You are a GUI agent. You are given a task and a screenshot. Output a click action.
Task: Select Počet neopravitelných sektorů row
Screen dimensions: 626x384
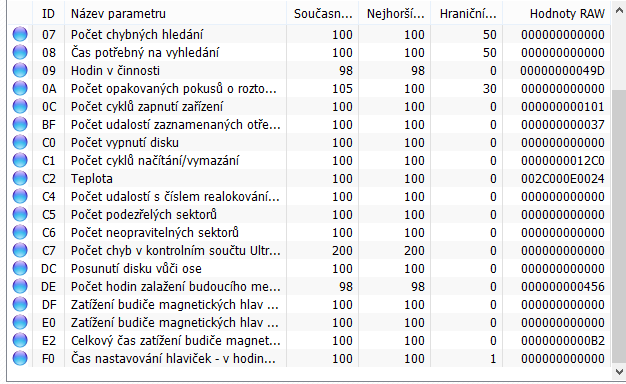point(309,232)
